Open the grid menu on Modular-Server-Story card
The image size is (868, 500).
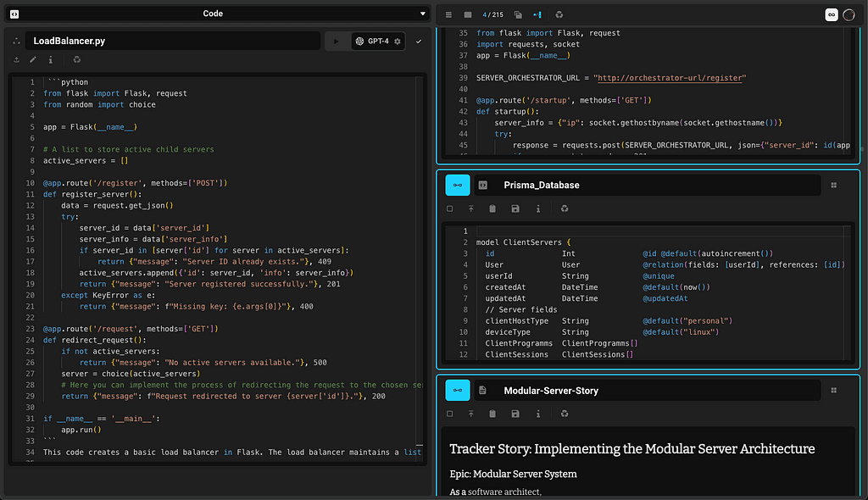point(834,391)
